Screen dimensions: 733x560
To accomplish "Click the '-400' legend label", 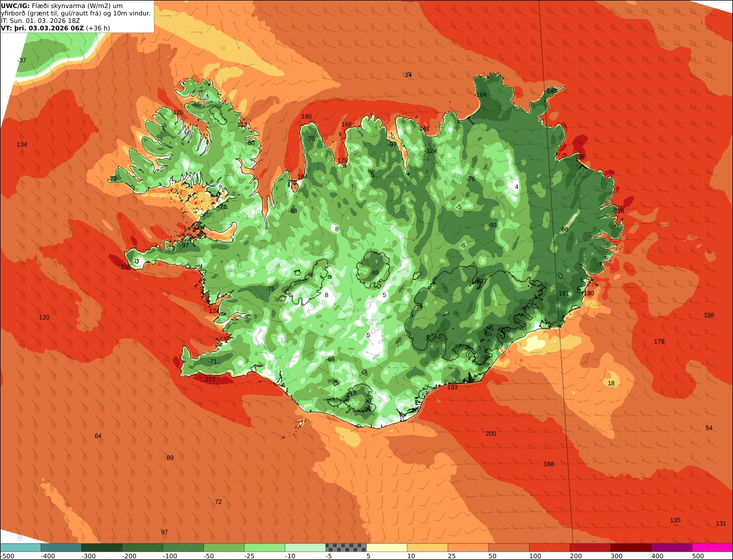I will click(x=48, y=556).
